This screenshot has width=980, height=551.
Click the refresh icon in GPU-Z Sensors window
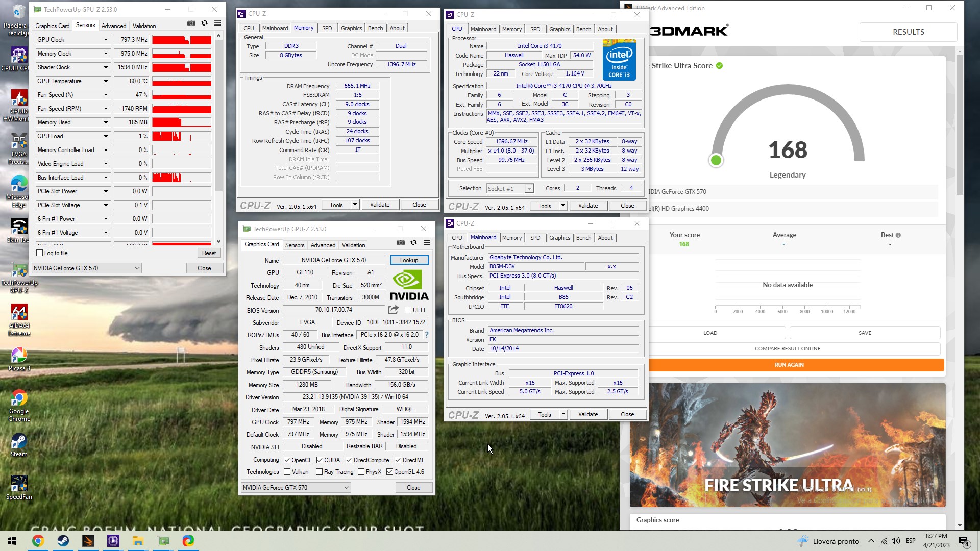tap(204, 23)
